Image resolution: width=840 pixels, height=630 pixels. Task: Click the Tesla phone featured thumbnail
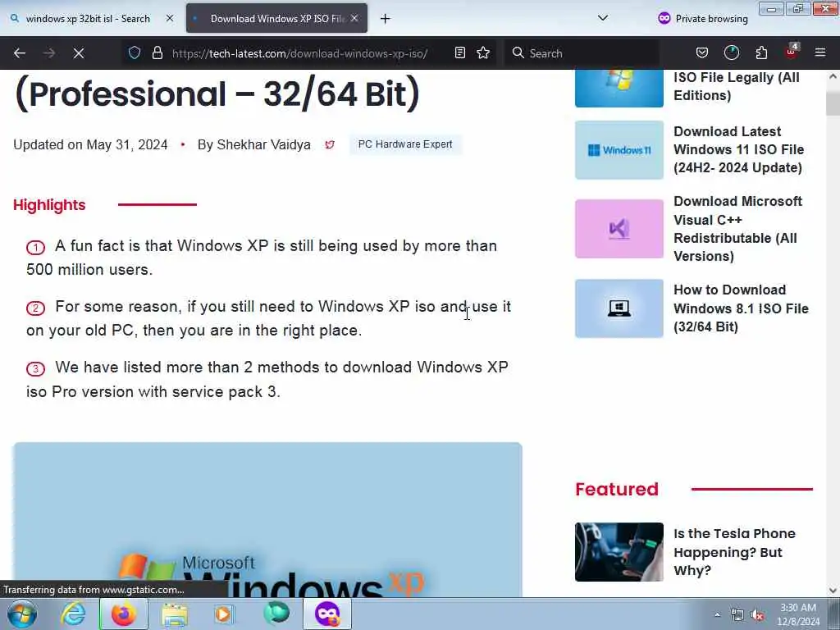point(619,552)
